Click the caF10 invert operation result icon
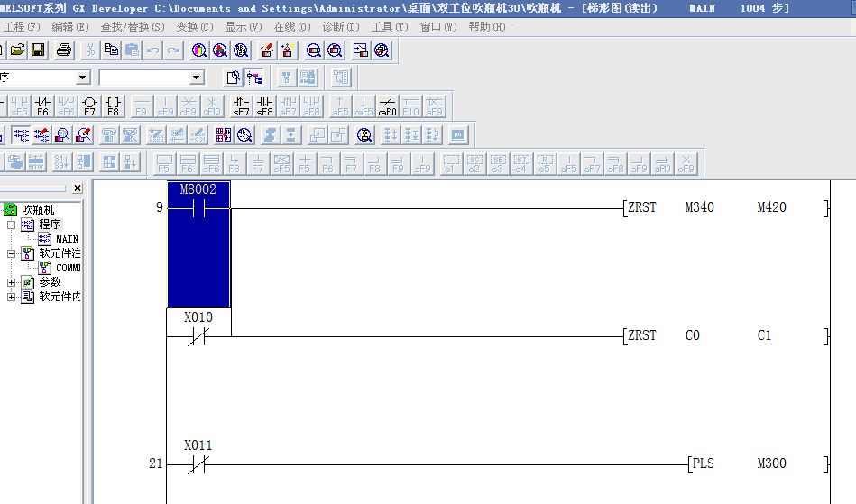Viewport: 856px width, 504px height. click(387, 106)
